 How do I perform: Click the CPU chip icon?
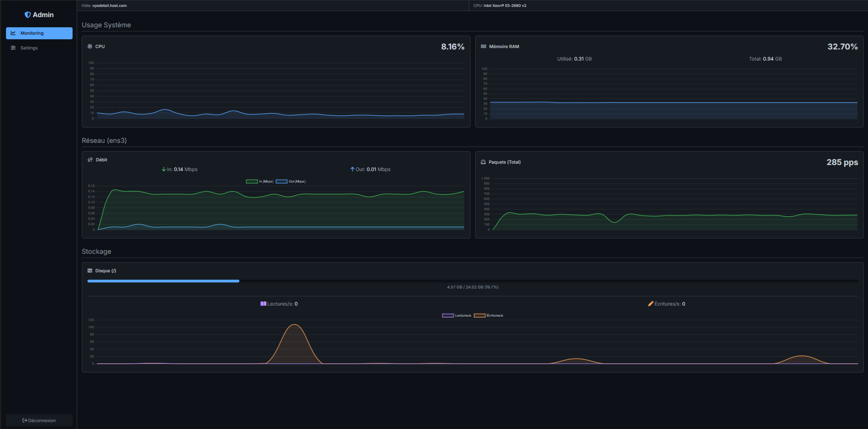(90, 46)
